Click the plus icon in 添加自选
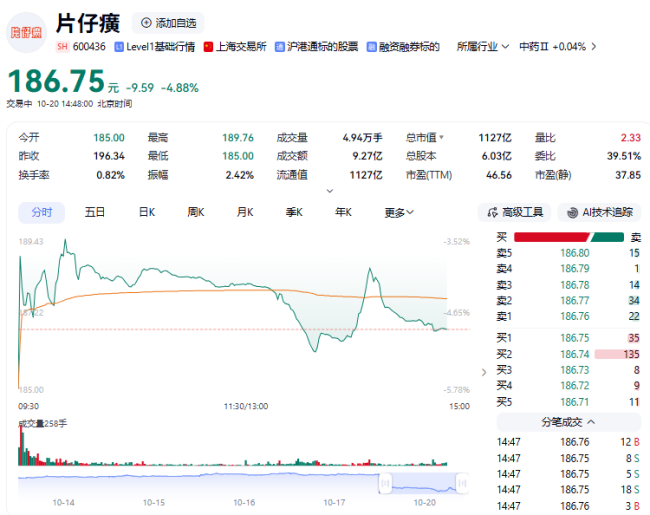Screen dimensions: 650x515 click(147, 23)
